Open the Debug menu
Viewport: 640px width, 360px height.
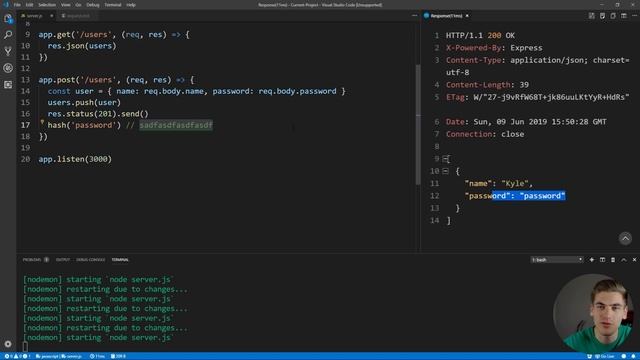point(93,5)
